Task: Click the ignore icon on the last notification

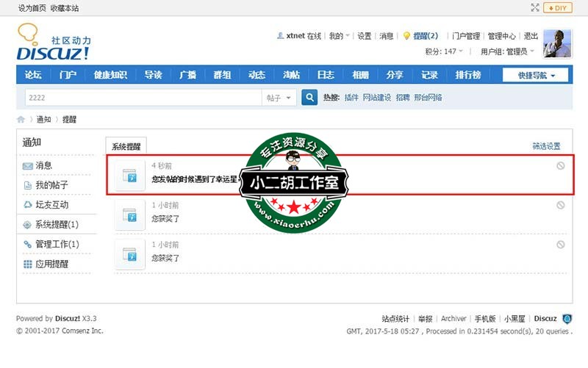Action: coord(561,245)
